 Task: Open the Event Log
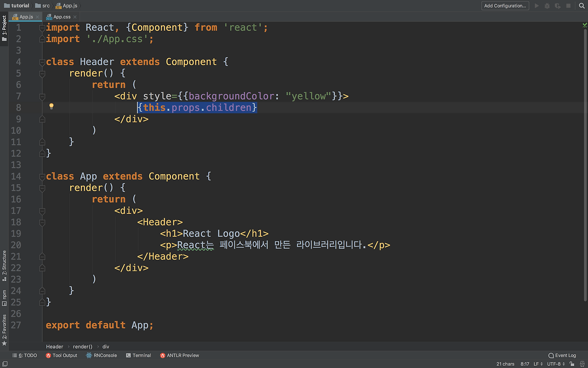[x=562, y=355]
